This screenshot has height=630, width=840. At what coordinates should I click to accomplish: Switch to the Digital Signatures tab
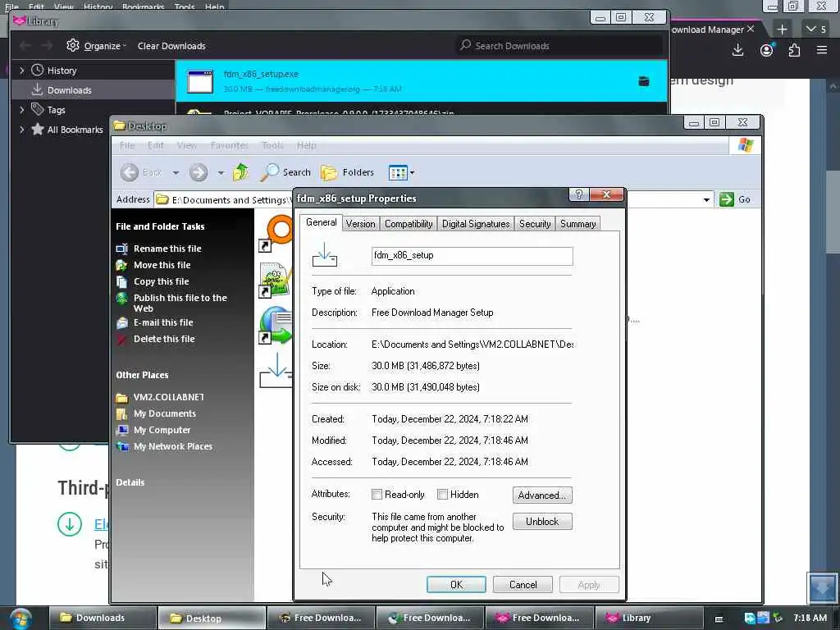tap(476, 223)
